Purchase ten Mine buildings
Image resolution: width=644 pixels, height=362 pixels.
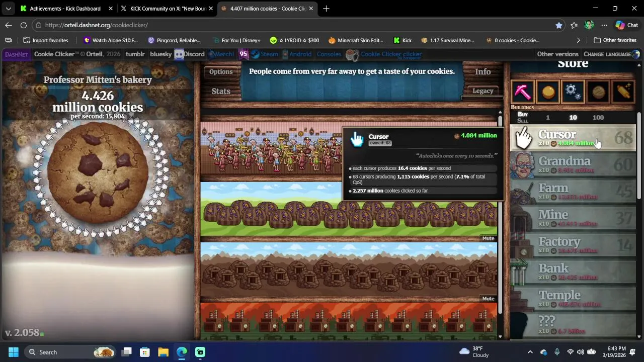573,218
